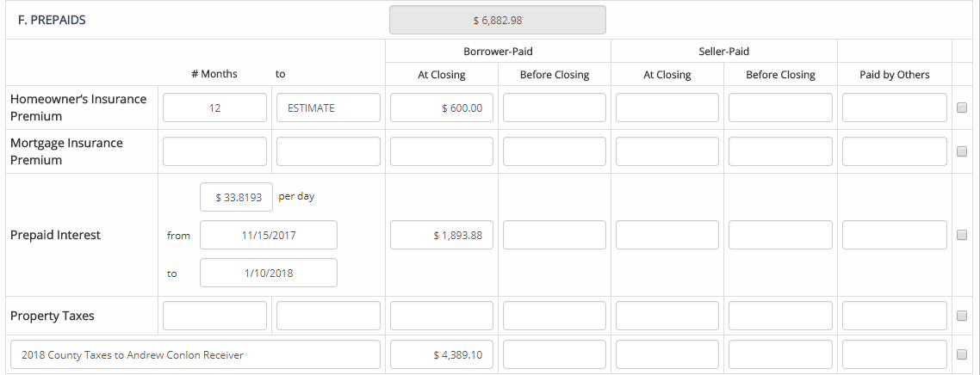Select the 2018 County Taxes row checkbox
The image size is (980, 375).
tap(962, 354)
